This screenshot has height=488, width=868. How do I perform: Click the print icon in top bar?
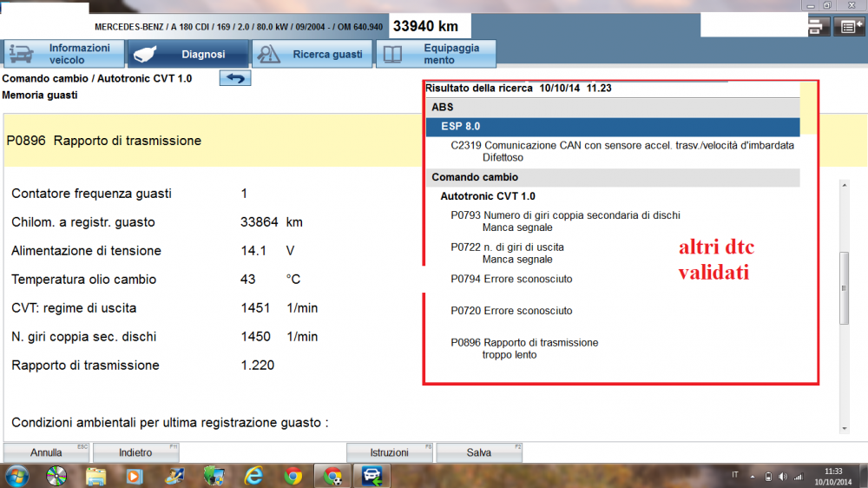(x=819, y=27)
